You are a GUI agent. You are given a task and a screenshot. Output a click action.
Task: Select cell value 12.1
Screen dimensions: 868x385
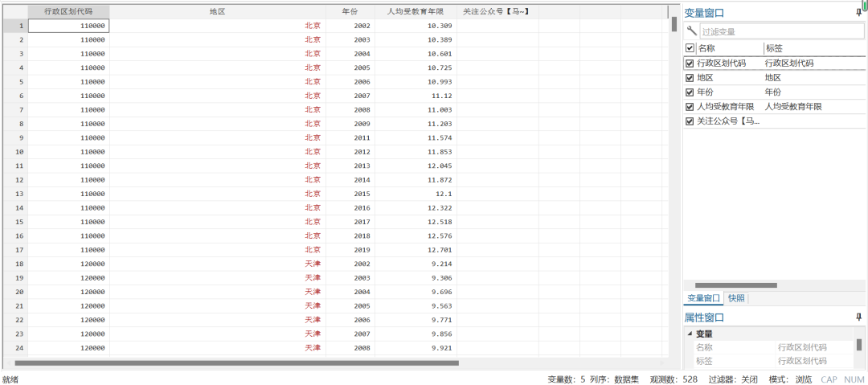pyautogui.click(x=416, y=194)
